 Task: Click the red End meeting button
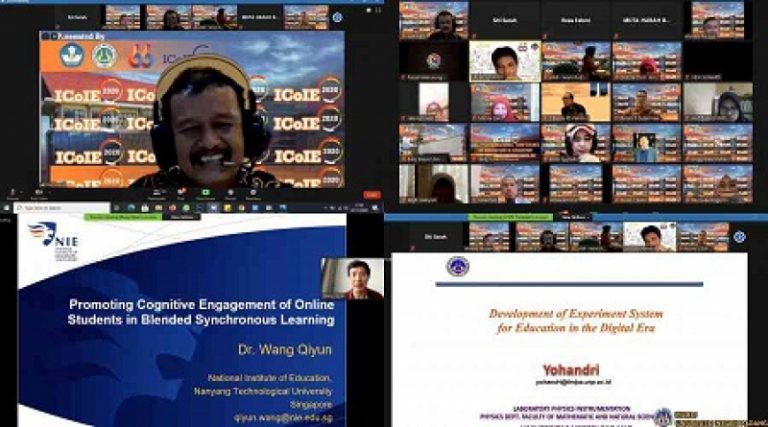[x=372, y=194]
